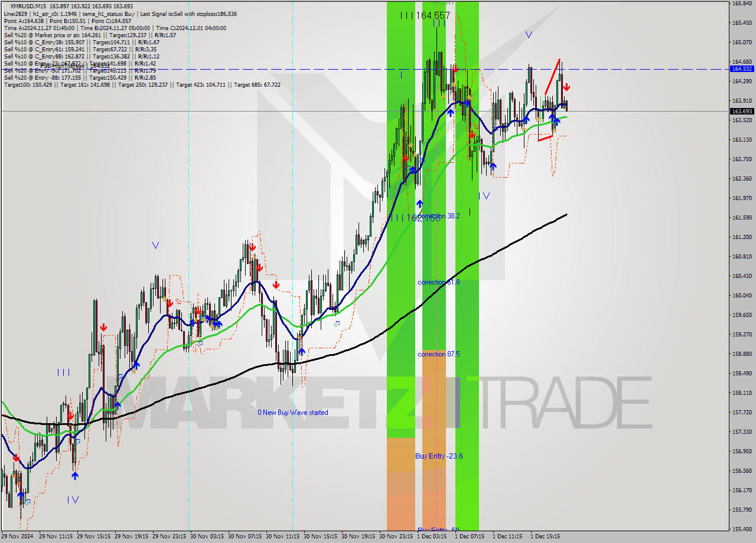Click the current price tag 163.693
This screenshot has height=543, width=756.
(x=742, y=111)
